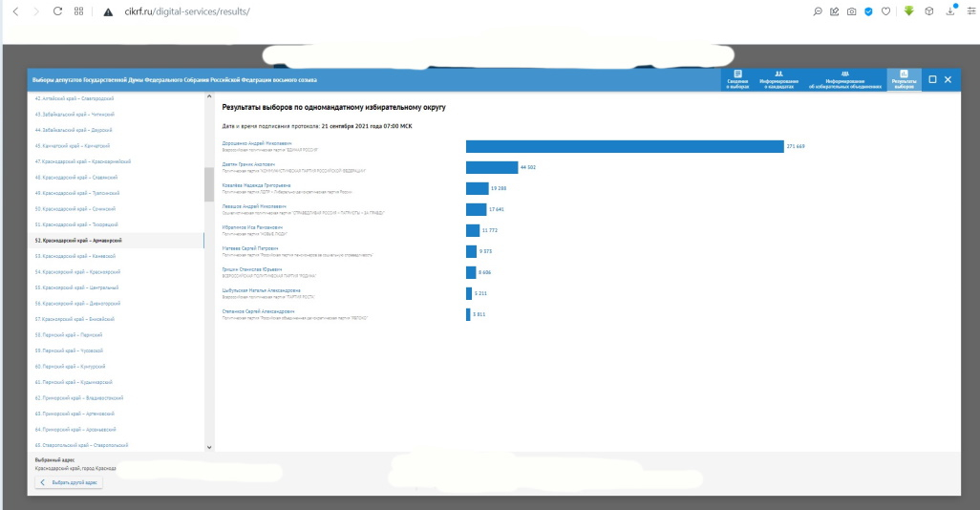Open the Информирование о кандидатах tab
The height and width of the screenshot is (510, 980).
[x=778, y=80]
